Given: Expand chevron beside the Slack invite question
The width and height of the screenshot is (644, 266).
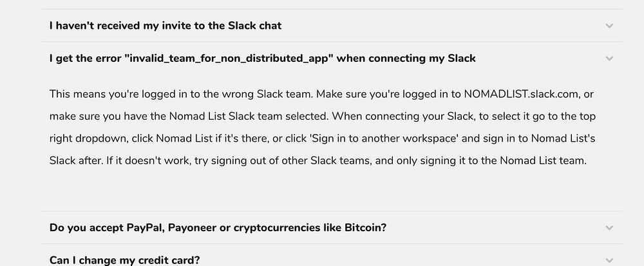Looking at the screenshot, I should click(x=609, y=26).
